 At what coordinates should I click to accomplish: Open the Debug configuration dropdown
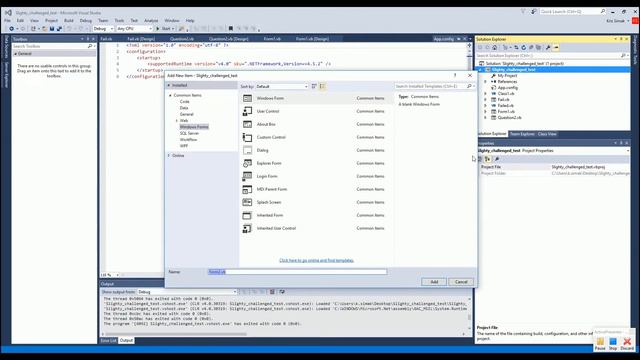coord(103,29)
